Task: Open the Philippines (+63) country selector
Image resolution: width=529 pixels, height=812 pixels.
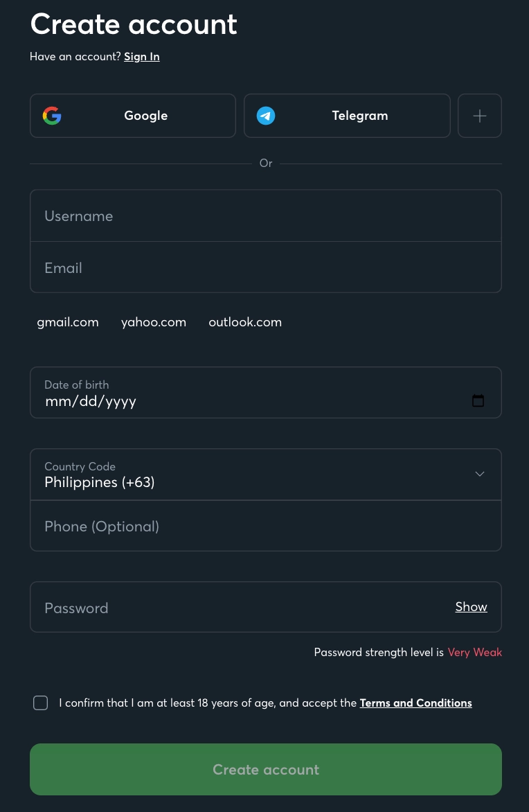Action: point(265,475)
